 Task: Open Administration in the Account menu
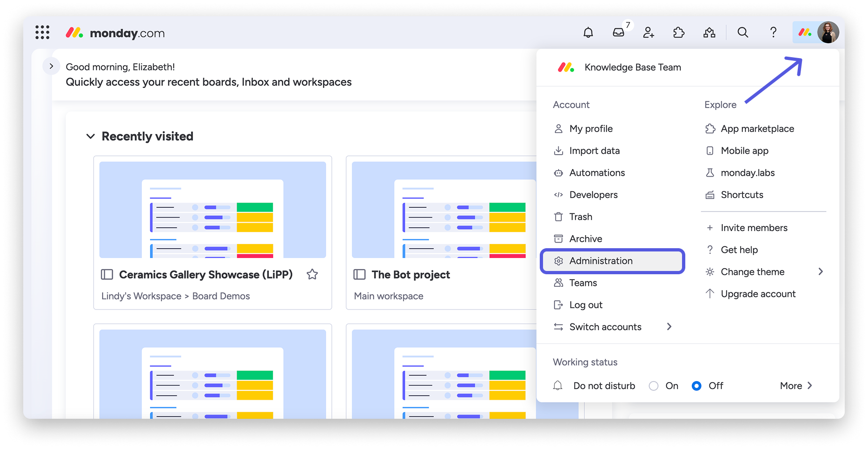[x=612, y=261]
